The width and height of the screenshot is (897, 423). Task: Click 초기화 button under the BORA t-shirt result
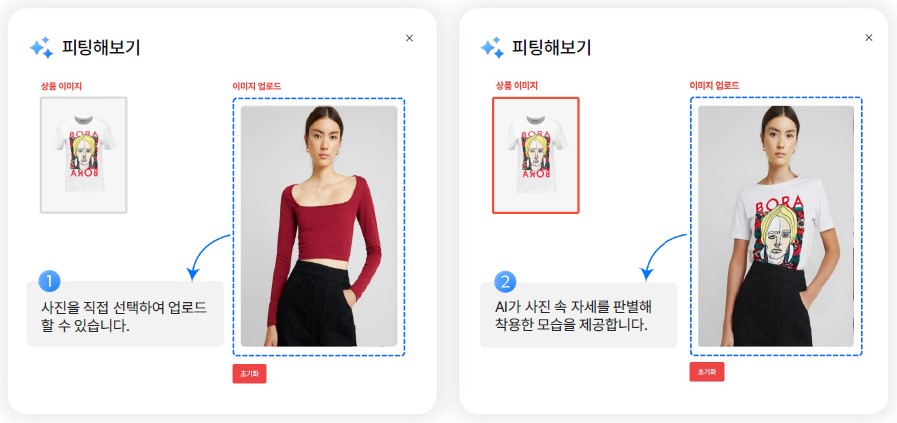707,372
